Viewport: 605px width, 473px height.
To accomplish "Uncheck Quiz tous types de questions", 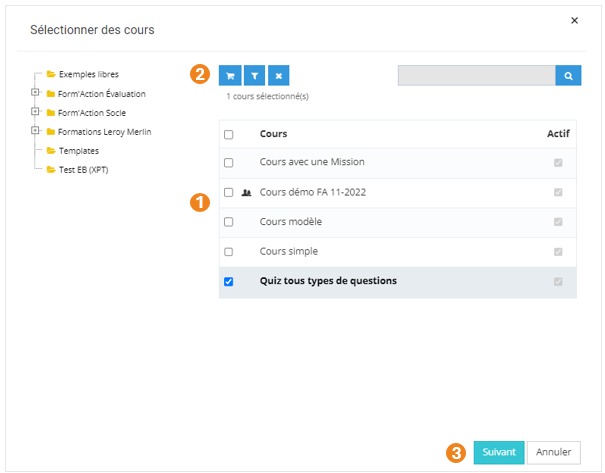I will [x=229, y=282].
